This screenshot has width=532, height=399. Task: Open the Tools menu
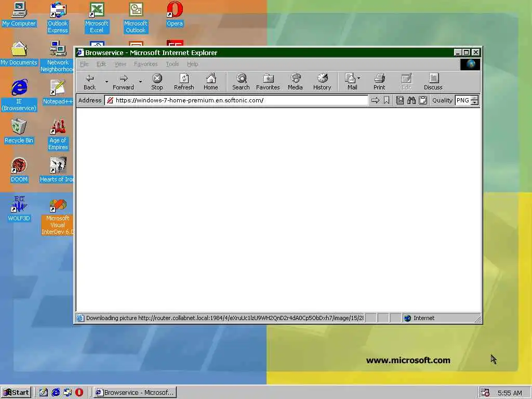[172, 64]
